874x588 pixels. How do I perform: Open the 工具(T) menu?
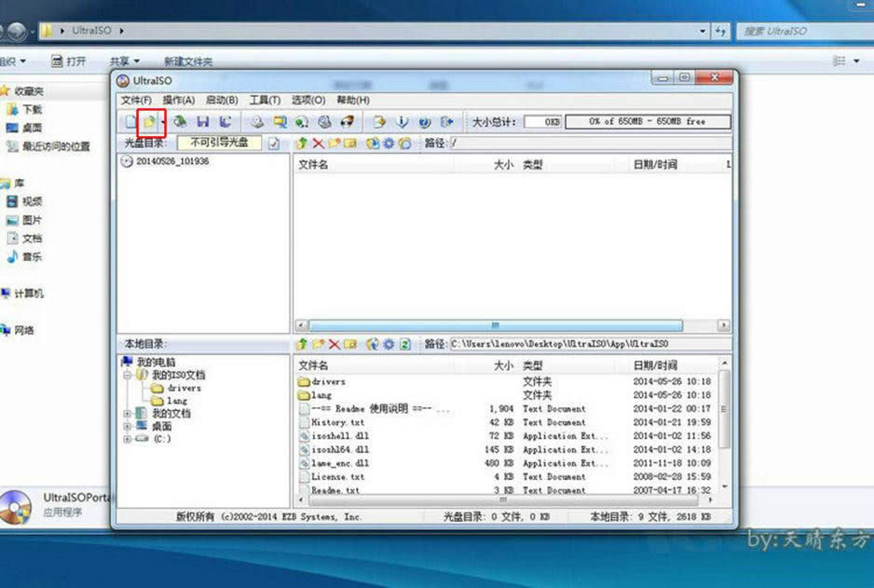(x=265, y=100)
